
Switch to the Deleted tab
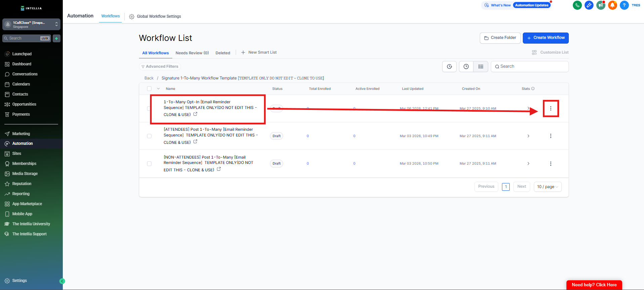click(x=223, y=53)
